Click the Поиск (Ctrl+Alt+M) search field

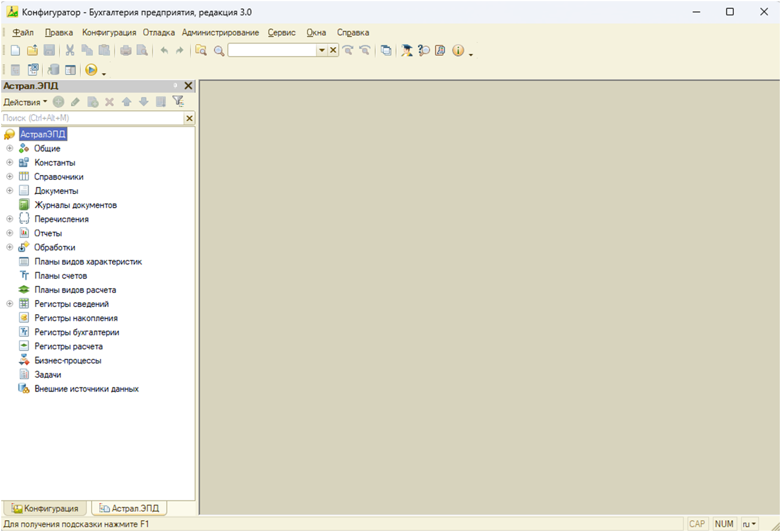(x=93, y=118)
